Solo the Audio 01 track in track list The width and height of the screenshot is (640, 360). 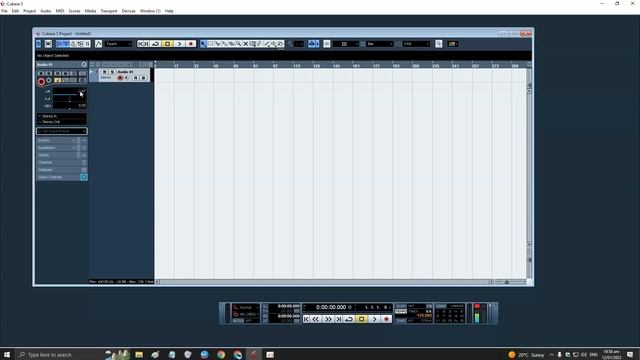[112, 72]
